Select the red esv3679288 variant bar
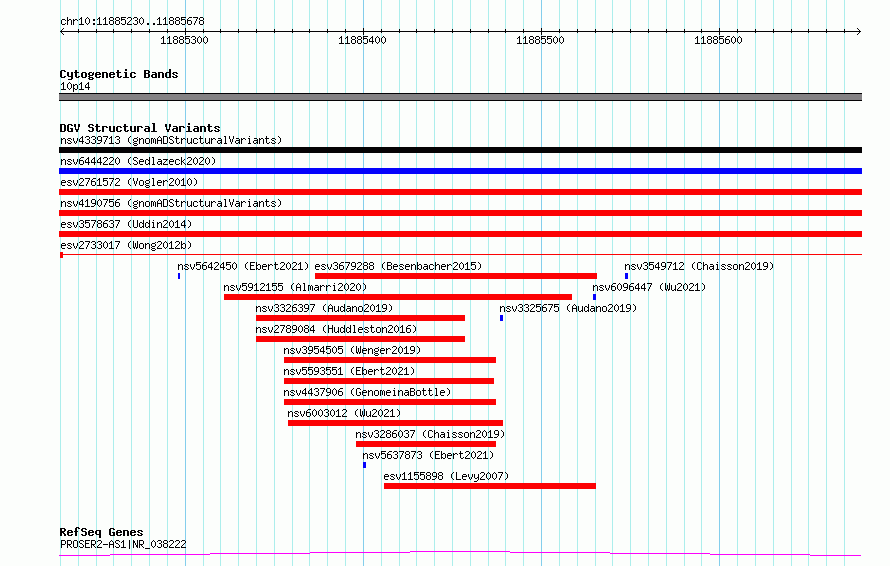The image size is (890, 566). click(x=456, y=276)
